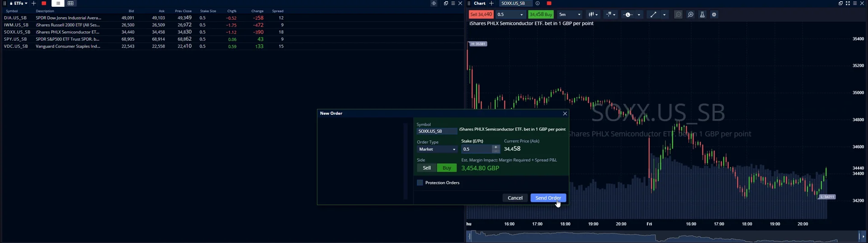The width and height of the screenshot is (868, 243).
Task: Open the ETFs watchlist dropdown
Action: (x=19, y=3)
